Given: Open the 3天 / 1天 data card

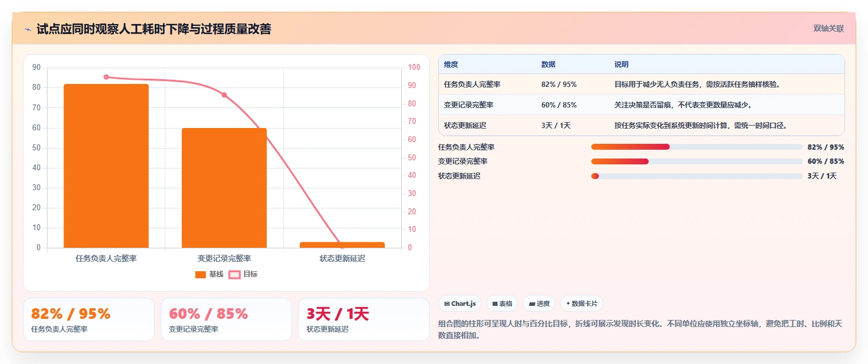Looking at the screenshot, I should click(x=364, y=319).
